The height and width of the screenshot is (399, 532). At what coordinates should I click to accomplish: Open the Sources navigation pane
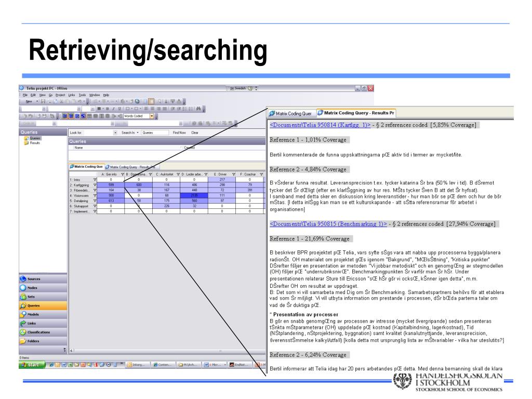coord(43,279)
